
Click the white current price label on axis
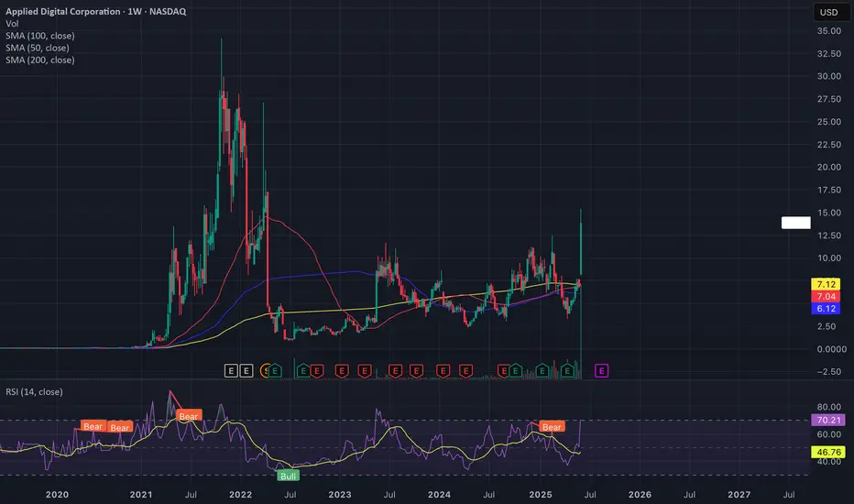795,223
